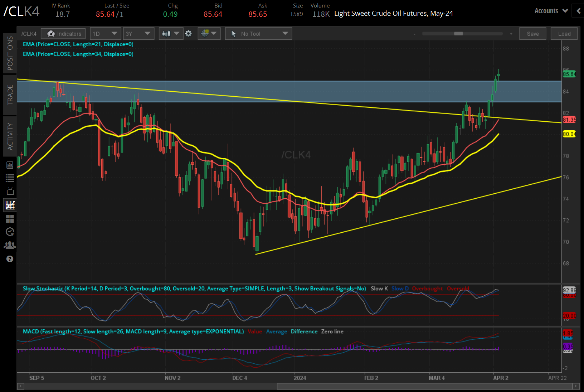Open the 1D aggregation period dropdown
This screenshot has width=584, height=392.
[105, 34]
